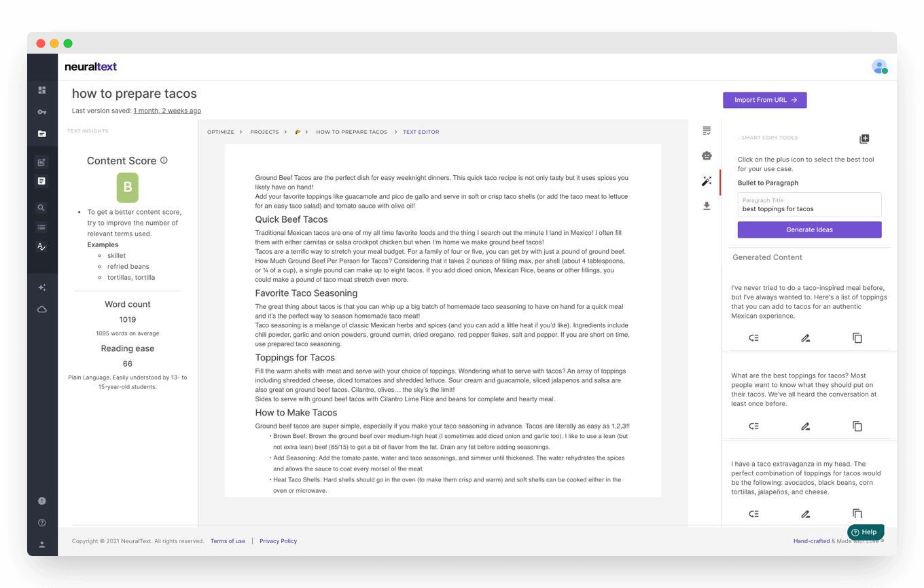Viewport: 924px width, 588px height.
Task: Click the Paragraph Title input field
Action: (x=808, y=206)
